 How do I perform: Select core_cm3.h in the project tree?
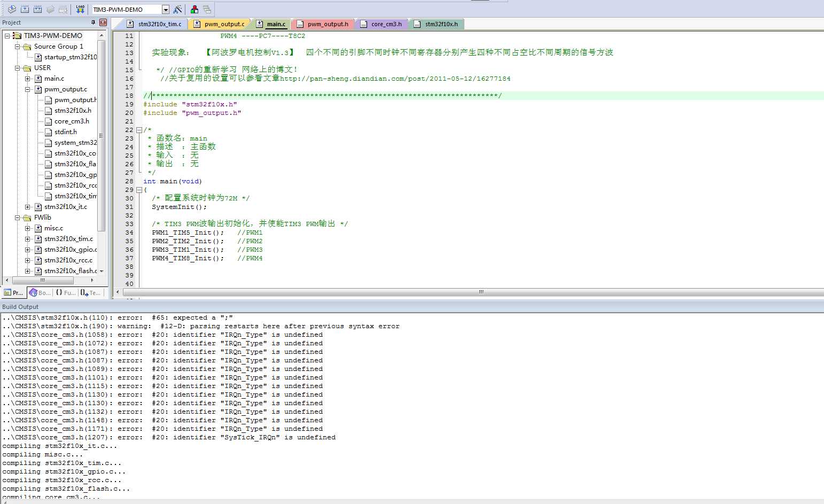click(x=72, y=121)
